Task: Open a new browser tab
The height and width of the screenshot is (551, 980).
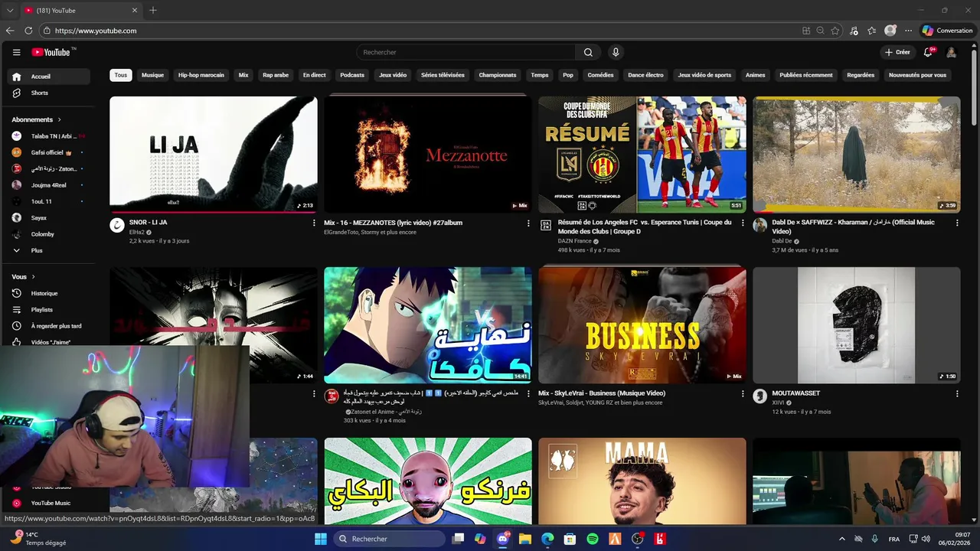Action: [x=153, y=10]
